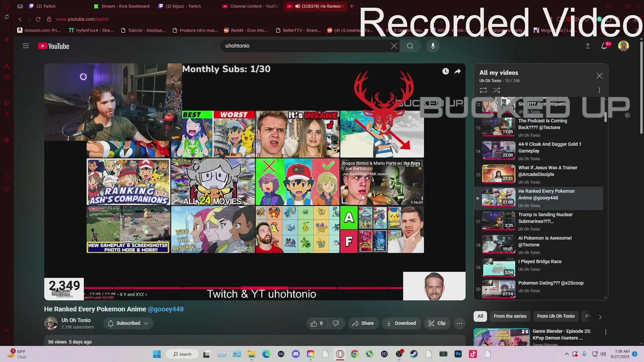Click the Watch later clock on player
Image resolution: width=644 pixels, height=362 pixels.
click(x=445, y=71)
